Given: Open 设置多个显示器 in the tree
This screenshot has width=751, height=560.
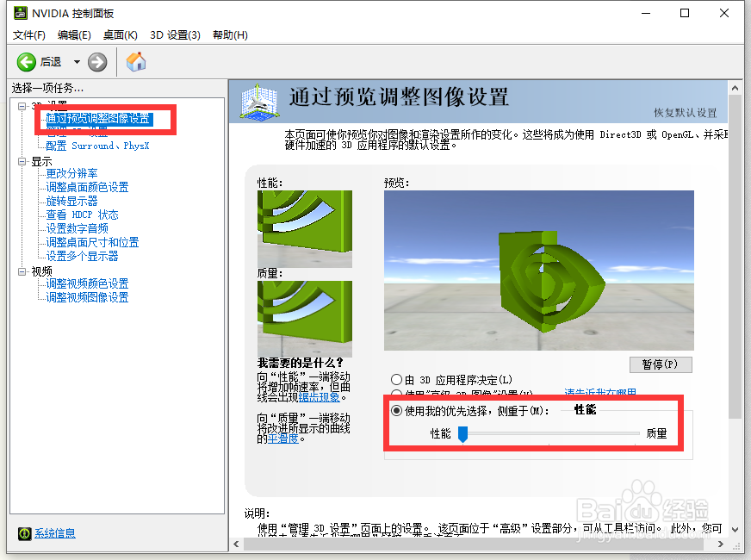Looking at the screenshot, I should coord(82,256).
